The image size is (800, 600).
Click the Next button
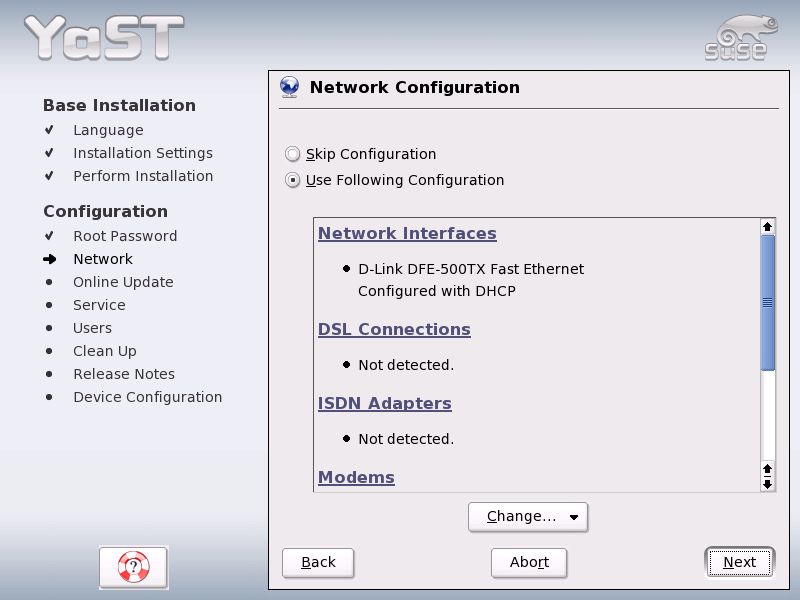point(739,562)
